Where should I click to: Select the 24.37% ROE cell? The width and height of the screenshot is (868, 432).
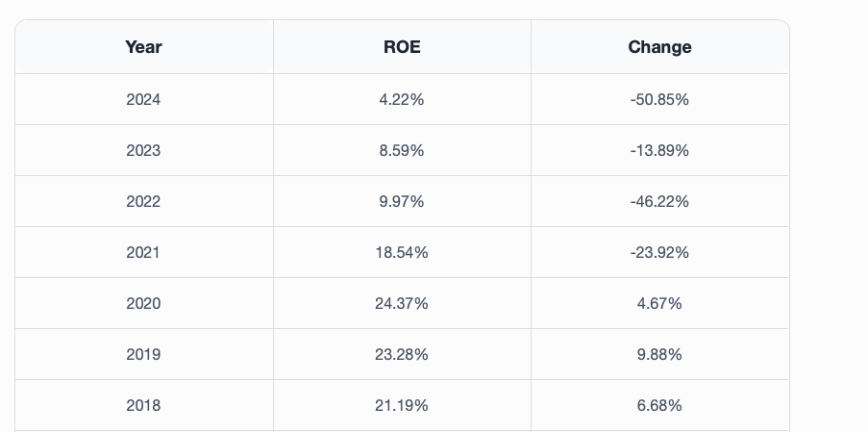[x=402, y=303]
